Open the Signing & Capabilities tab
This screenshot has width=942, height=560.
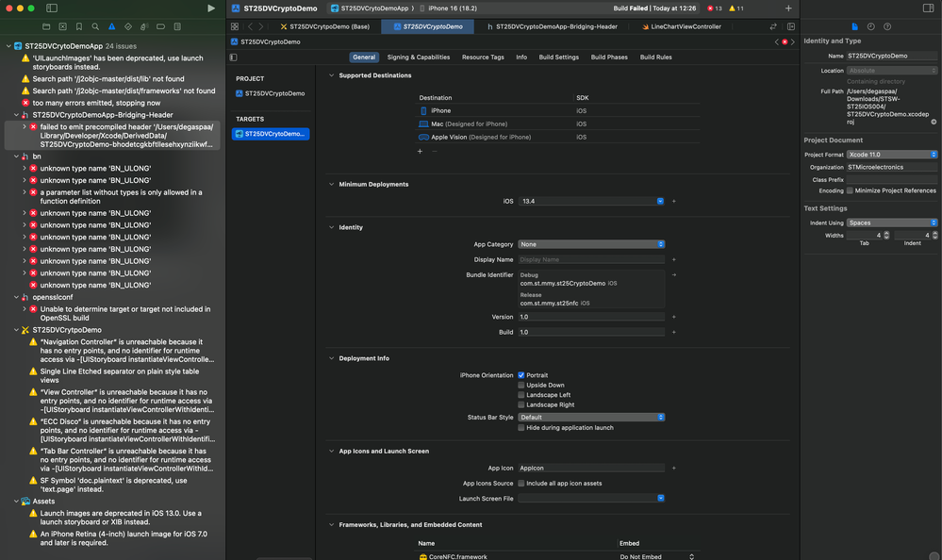tap(418, 58)
